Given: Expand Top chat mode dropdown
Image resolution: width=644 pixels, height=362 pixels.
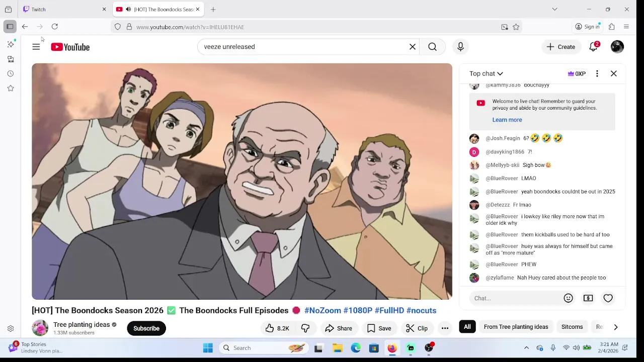Looking at the screenshot, I should pyautogui.click(x=486, y=73).
